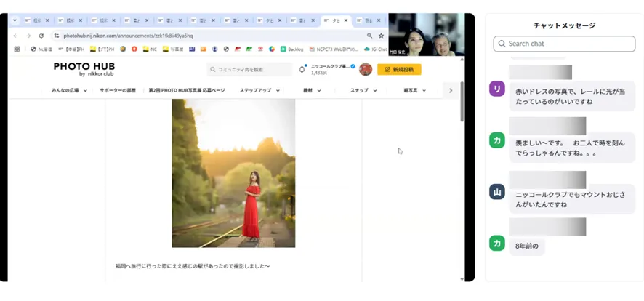The image size is (644, 301).
Task: Focus the コミュニティ内を検索 search field
Action: point(249,69)
